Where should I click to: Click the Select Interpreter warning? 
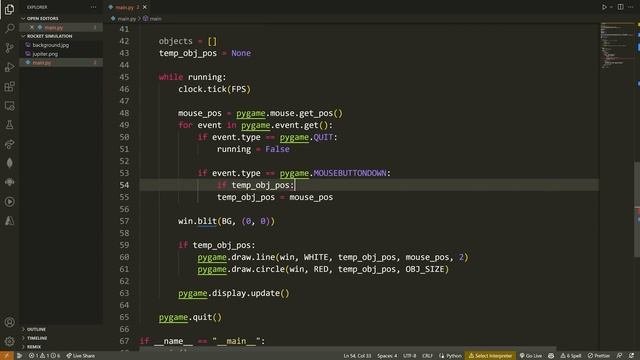[490, 356]
